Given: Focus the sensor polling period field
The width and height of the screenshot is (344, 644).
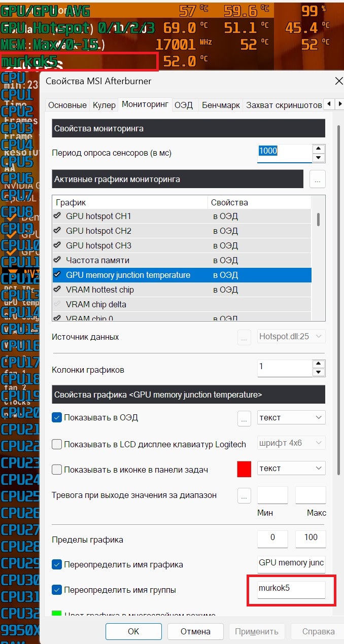Looking at the screenshot, I should [x=284, y=153].
